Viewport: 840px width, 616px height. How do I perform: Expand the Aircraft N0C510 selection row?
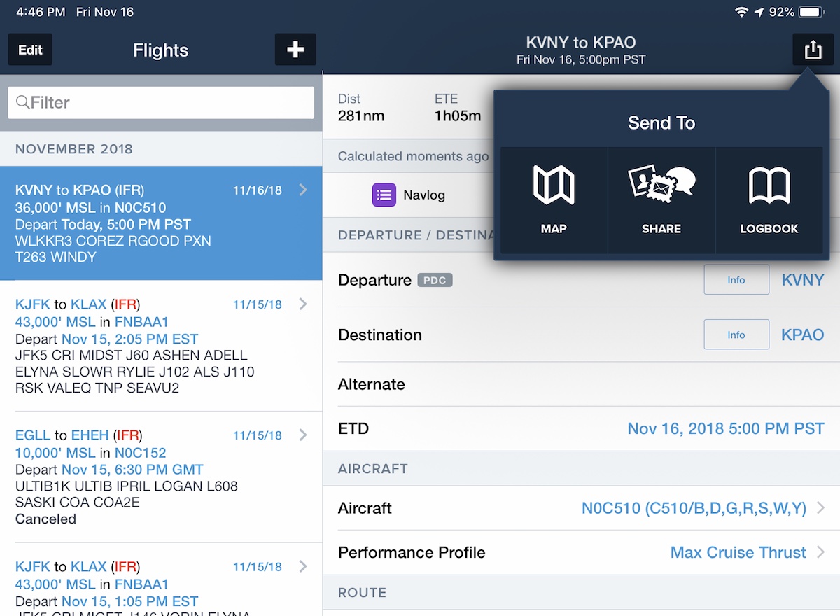[582, 508]
